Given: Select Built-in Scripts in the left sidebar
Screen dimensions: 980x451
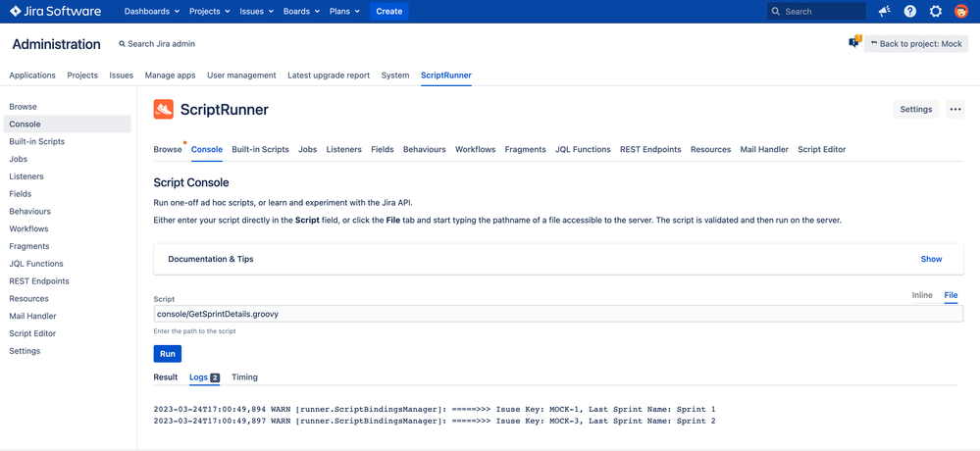Looking at the screenshot, I should 37,142.
